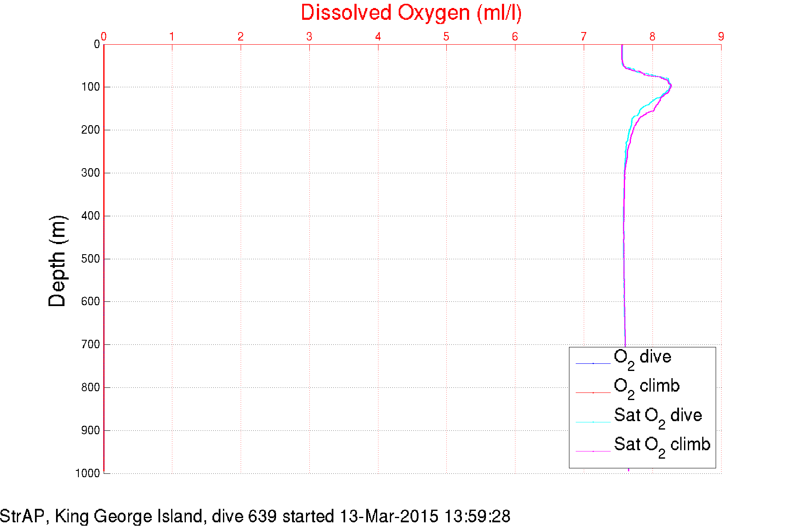Select the O2 dive legend entry

[x=642, y=359]
